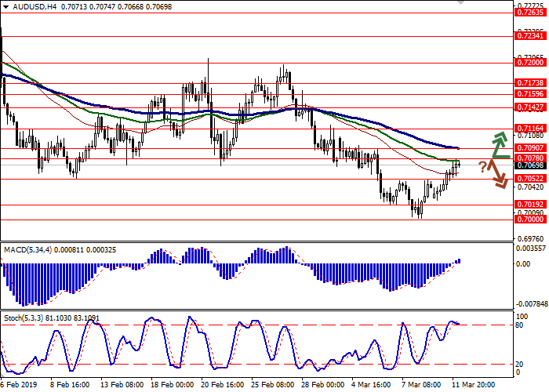Viewport: 549px width, 392px height.
Task: Click the 0.70780 price level label
Action: (525, 158)
